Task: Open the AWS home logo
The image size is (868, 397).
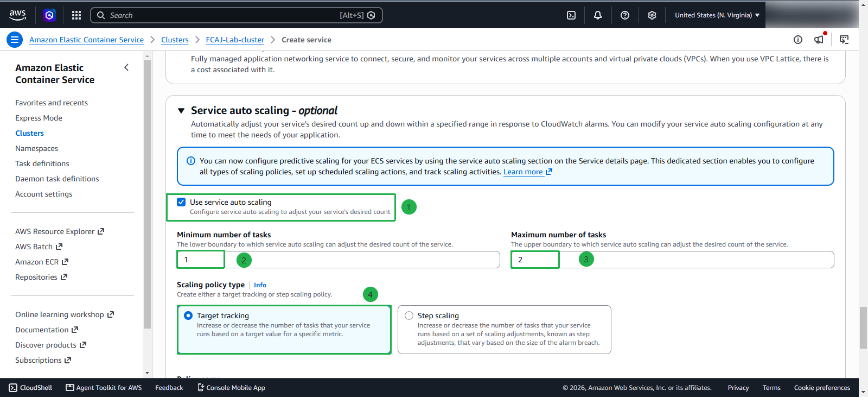Action: pos(17,15)
